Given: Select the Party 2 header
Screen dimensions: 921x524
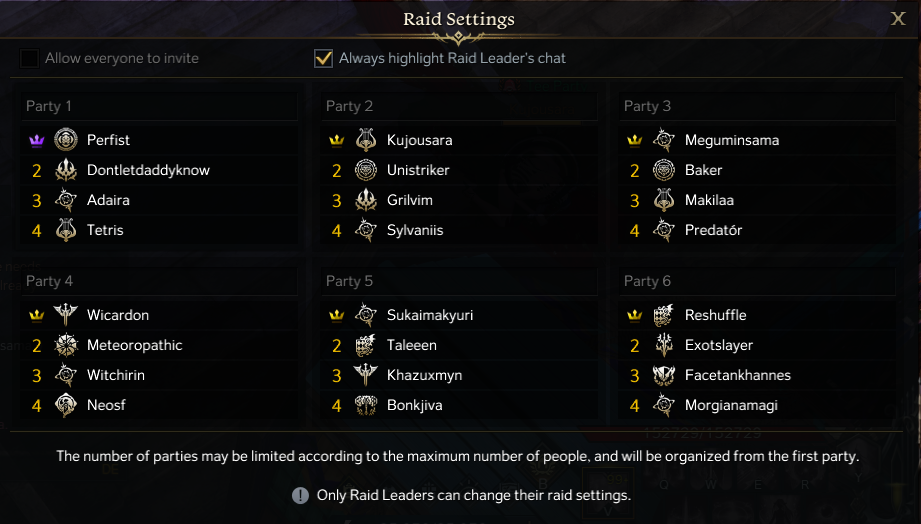Looking at the screenshot, I should tap(349, 106).
